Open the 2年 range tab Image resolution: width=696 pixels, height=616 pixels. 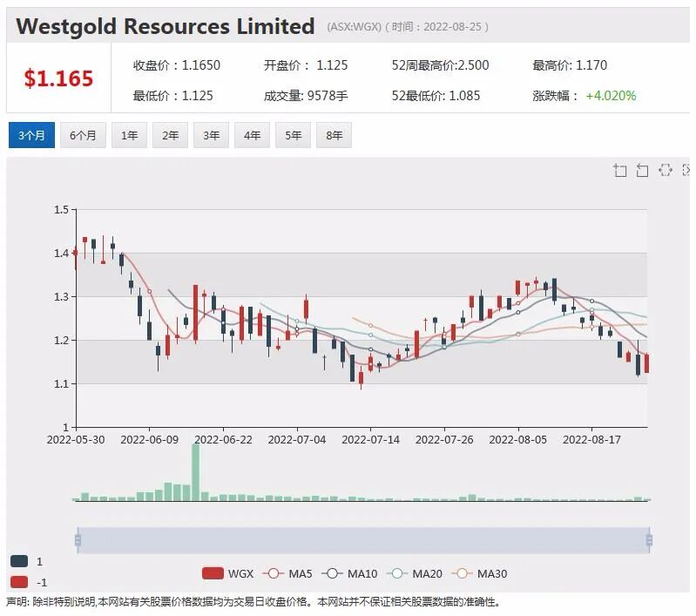(x=171, y=135)
